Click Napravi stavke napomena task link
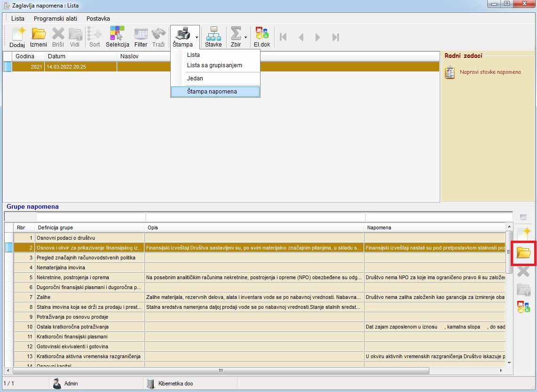Viewport: 537px width, 392px height. [490, 72]
